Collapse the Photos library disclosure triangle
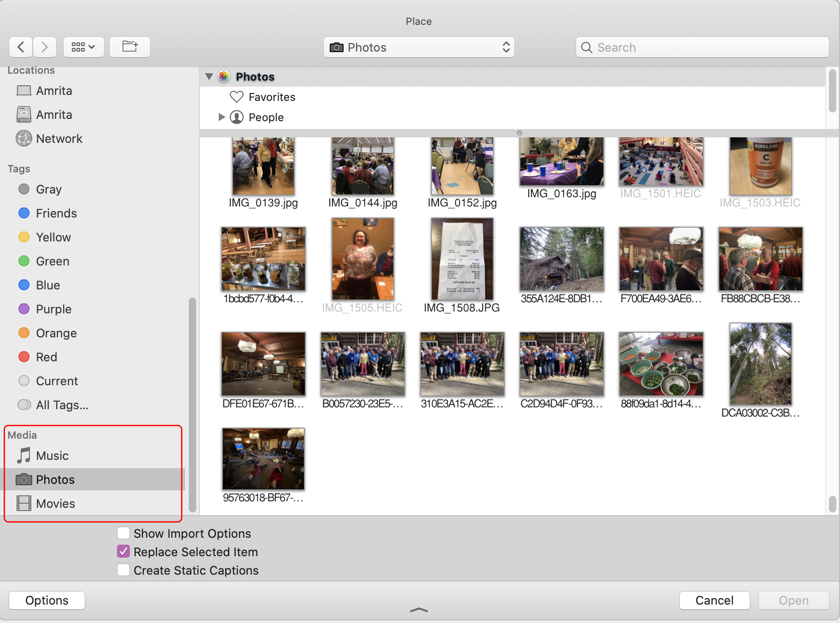 coord(209,76)
